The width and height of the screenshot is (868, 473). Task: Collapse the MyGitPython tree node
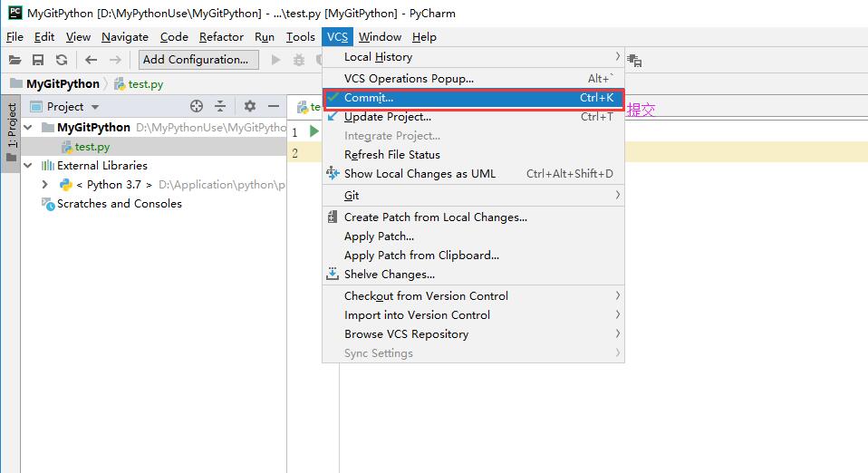point(28,128)
